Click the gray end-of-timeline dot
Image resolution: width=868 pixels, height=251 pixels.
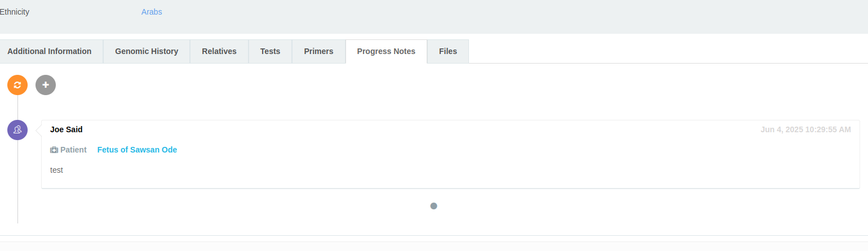click(433, 206)
